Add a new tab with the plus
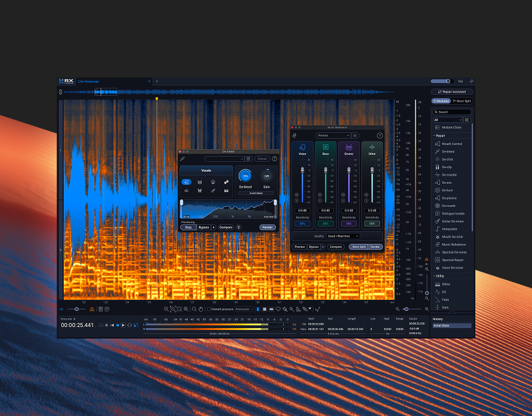532x416 pixels. point(157,81)
